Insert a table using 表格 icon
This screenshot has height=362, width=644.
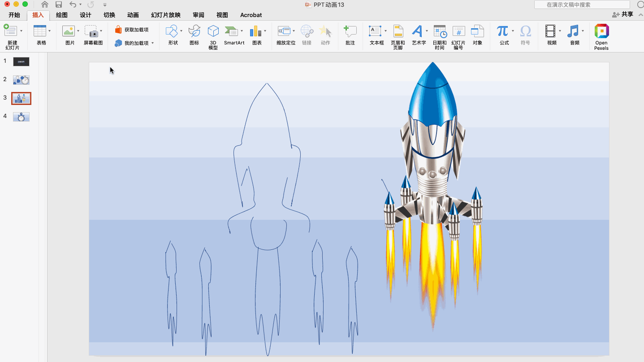tap(40, 31)
